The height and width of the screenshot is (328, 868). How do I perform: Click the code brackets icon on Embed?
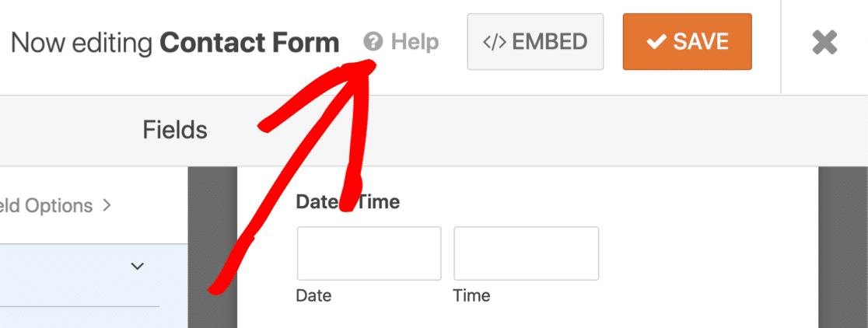[x=495, y=41]
